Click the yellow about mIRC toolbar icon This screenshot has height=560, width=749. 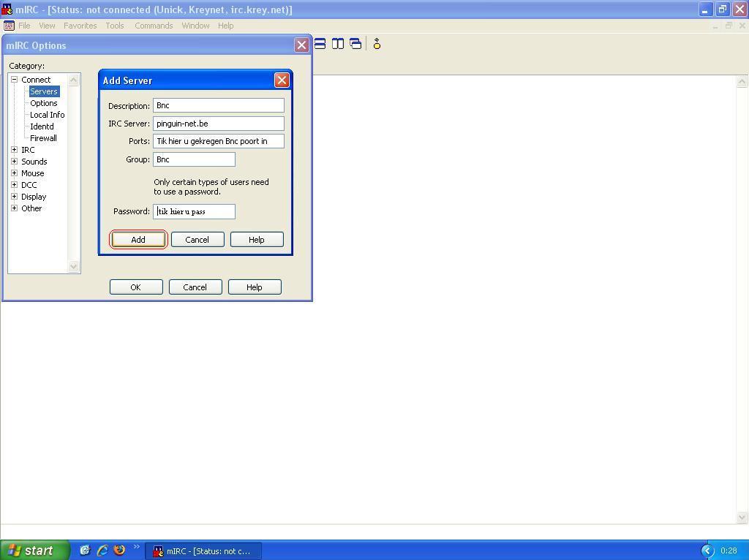[x=377, y=44]
